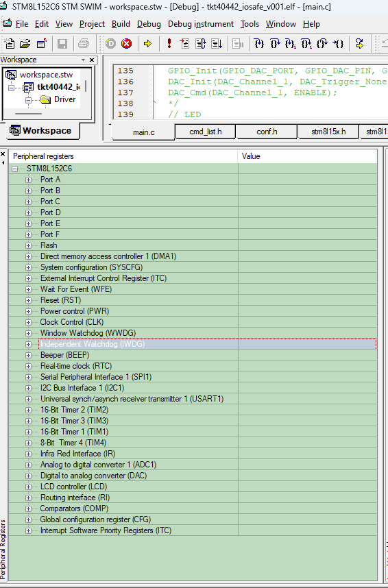
Task: Open the Edit menu
Action: [x=42, y=24]
